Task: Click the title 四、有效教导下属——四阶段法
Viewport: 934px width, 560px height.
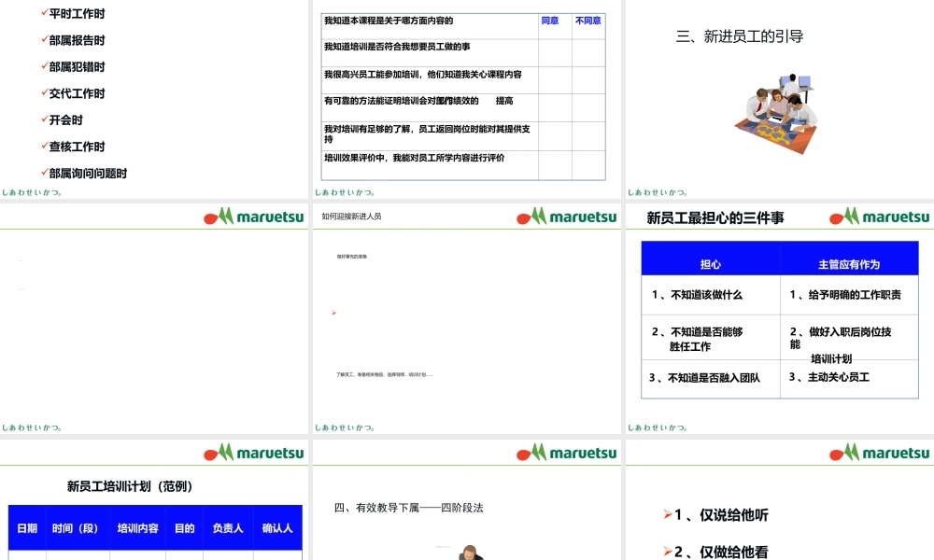Action: point(409,508)
